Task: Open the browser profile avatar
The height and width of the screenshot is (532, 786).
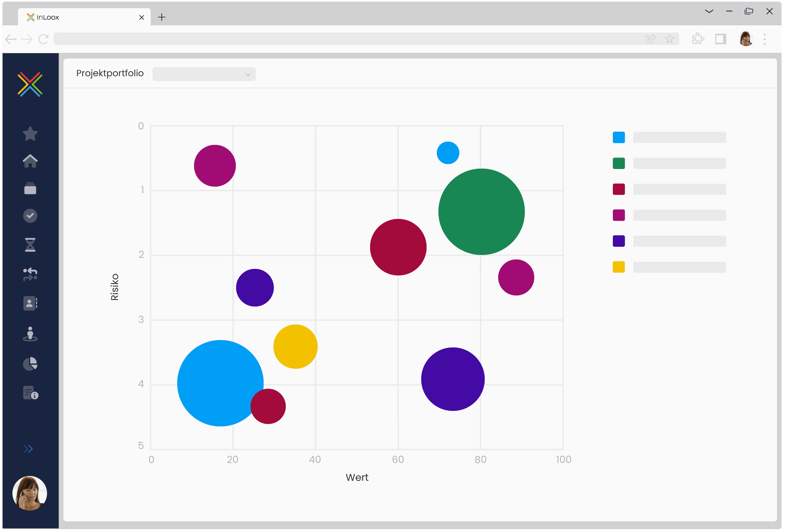Action: (x=746, y=39)
